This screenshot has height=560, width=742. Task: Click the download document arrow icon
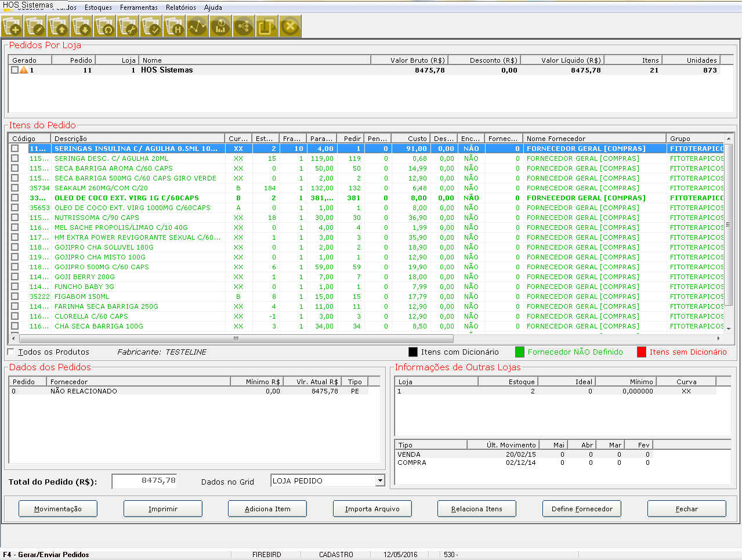click(82, 27)
